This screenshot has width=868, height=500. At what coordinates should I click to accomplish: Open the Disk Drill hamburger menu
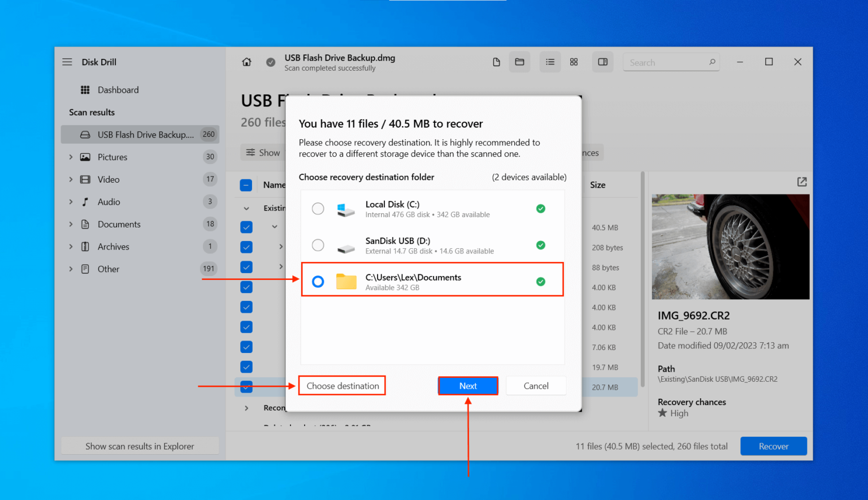67,62
